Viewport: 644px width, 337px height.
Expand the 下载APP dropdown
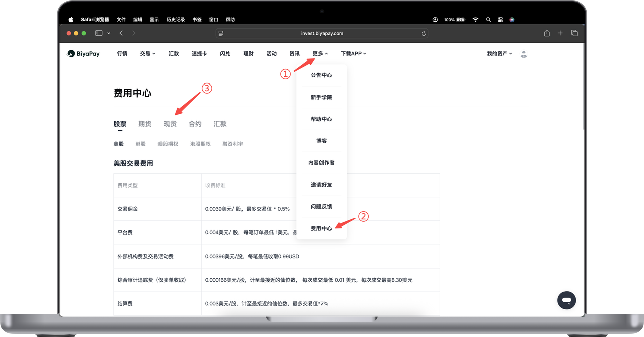pyautogui.click(x=353, y=54)
